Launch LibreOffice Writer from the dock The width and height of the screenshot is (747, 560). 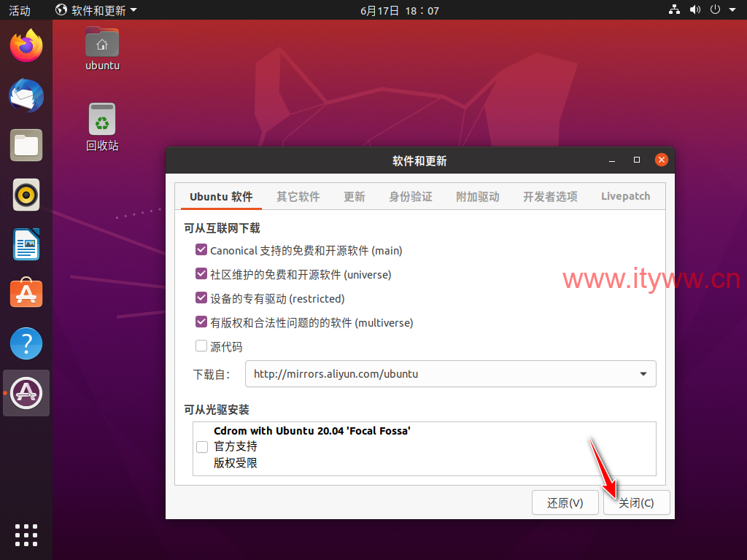(26, 244)
